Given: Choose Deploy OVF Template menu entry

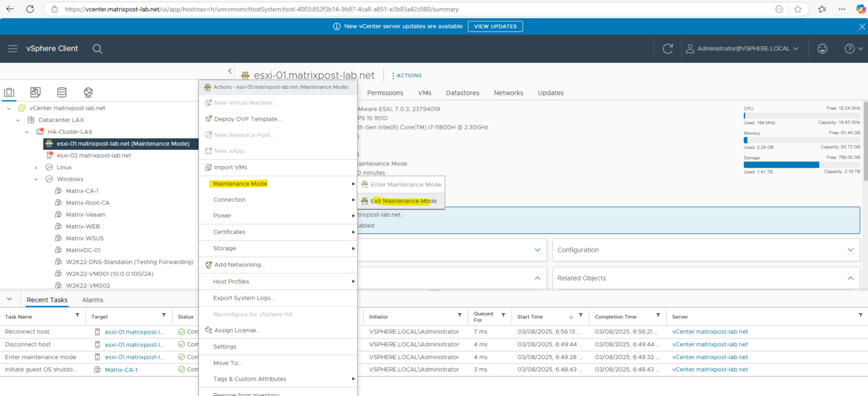Looking at the screenshot, I should (248, 119).
